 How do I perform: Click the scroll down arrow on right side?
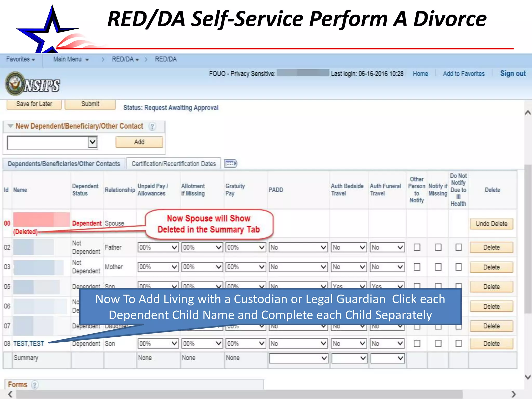528,377
